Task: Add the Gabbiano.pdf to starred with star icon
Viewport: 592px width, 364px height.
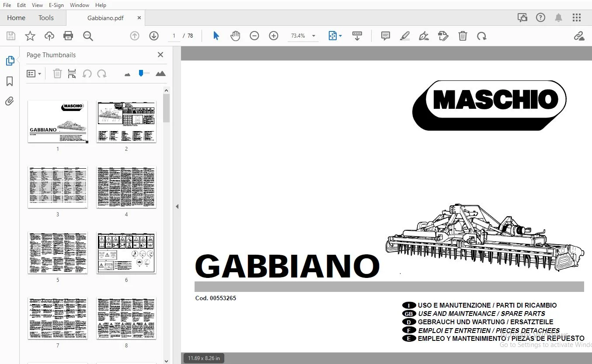Action: (x=30, y=36)
